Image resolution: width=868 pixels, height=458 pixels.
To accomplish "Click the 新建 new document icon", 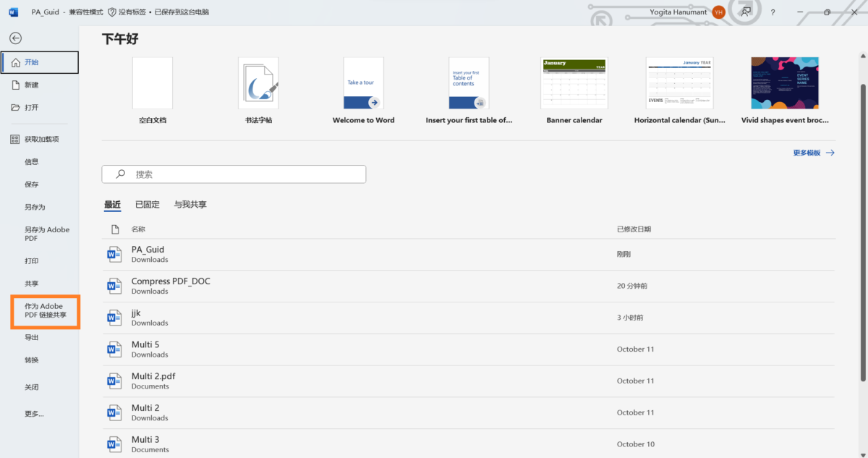I will (x=16, y=85).
